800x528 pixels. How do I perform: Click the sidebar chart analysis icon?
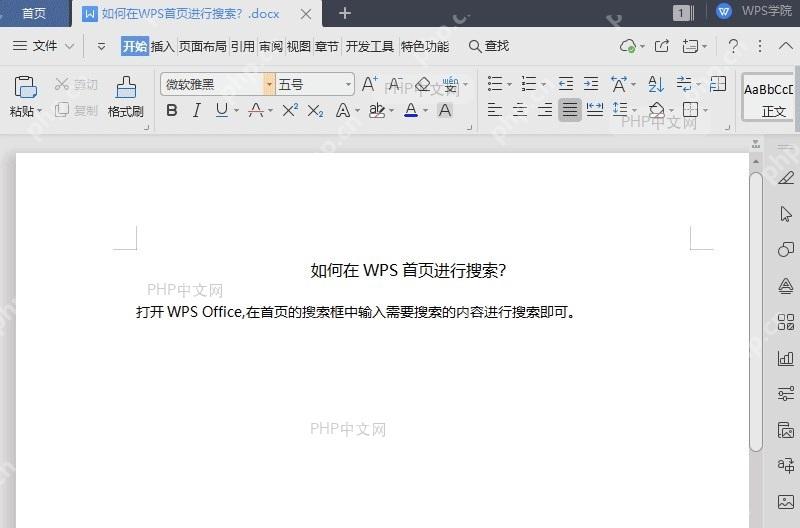[x=786, y=358]
